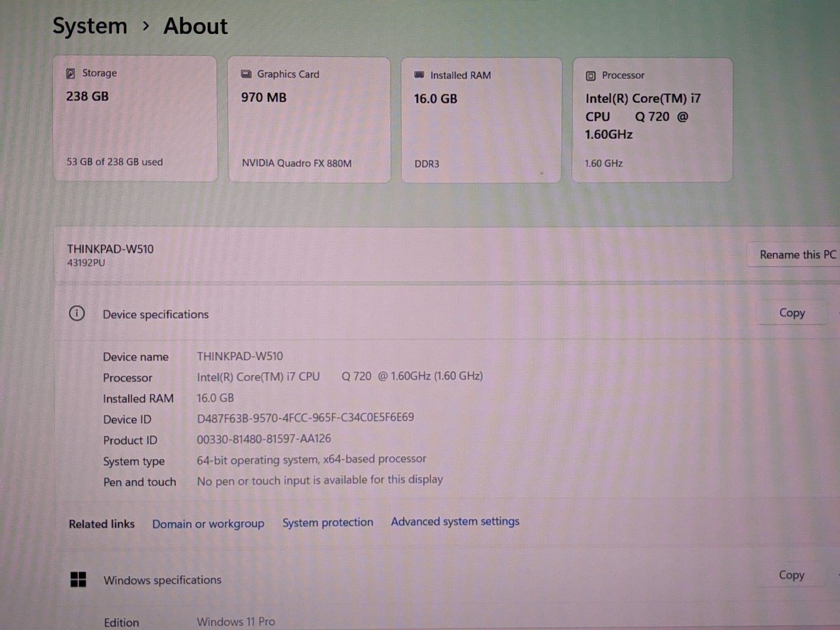This screenshot has width=840, height=630.
Task: Click the 'Device ID' row label
Action: (x=127, y=419)
